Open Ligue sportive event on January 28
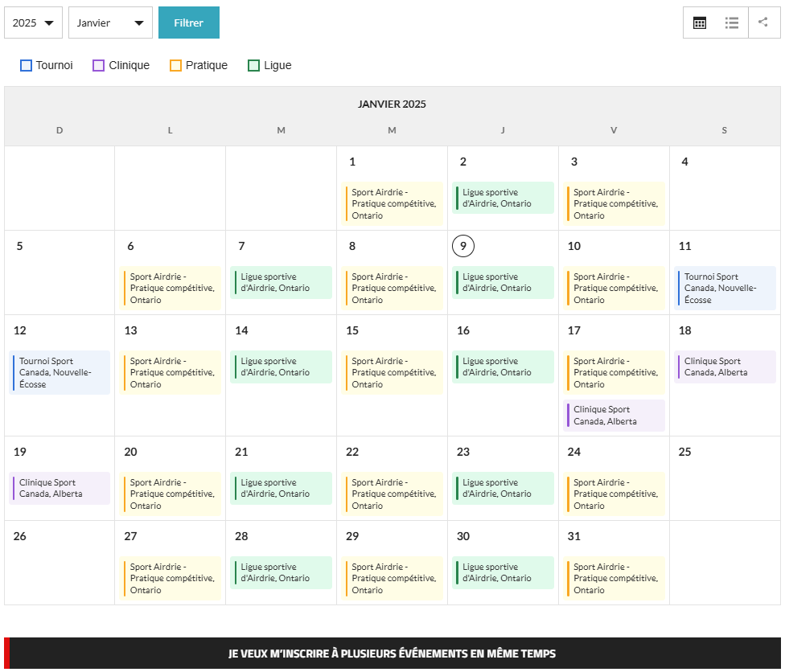 (281, 573)
